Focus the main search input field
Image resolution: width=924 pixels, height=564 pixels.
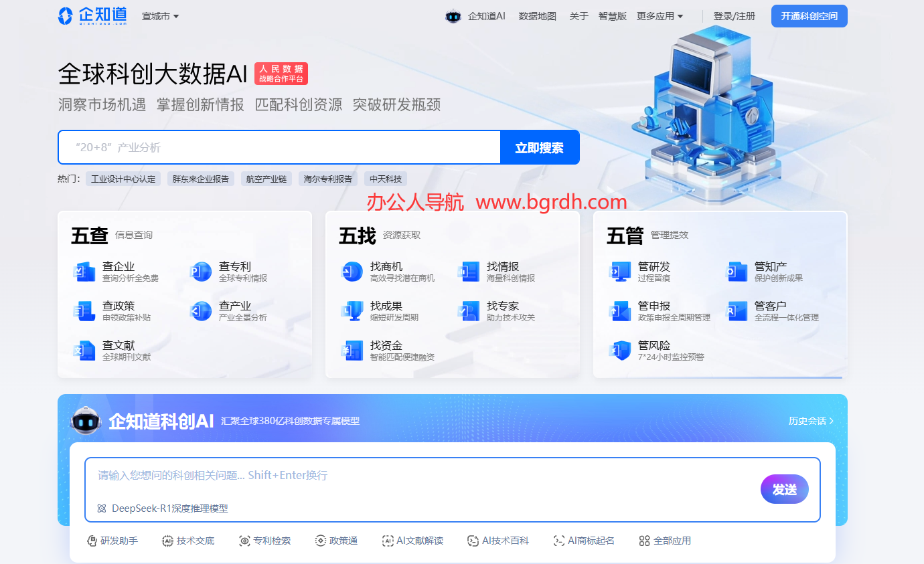(x=279, y=148)
